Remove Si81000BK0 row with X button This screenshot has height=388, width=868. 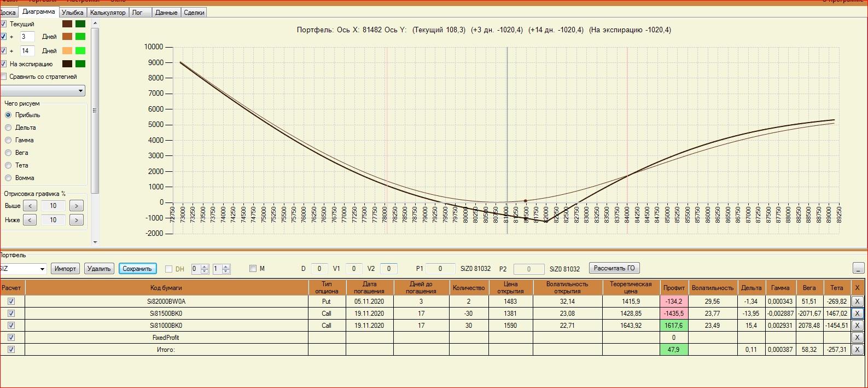tap(857, 326)
